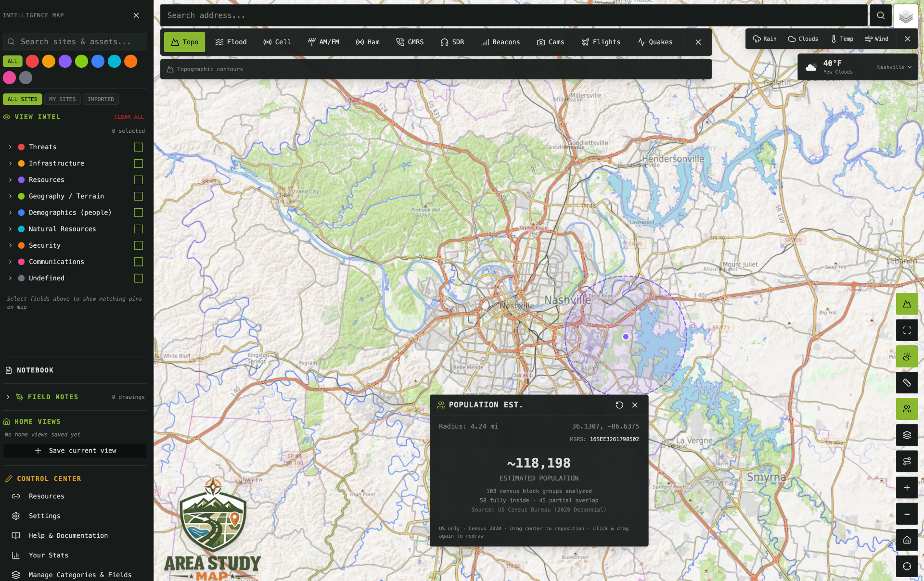Viewport: 924px width, 581px height.
Task: Filter by red color swatch
Action: click(x=32, y=61)
